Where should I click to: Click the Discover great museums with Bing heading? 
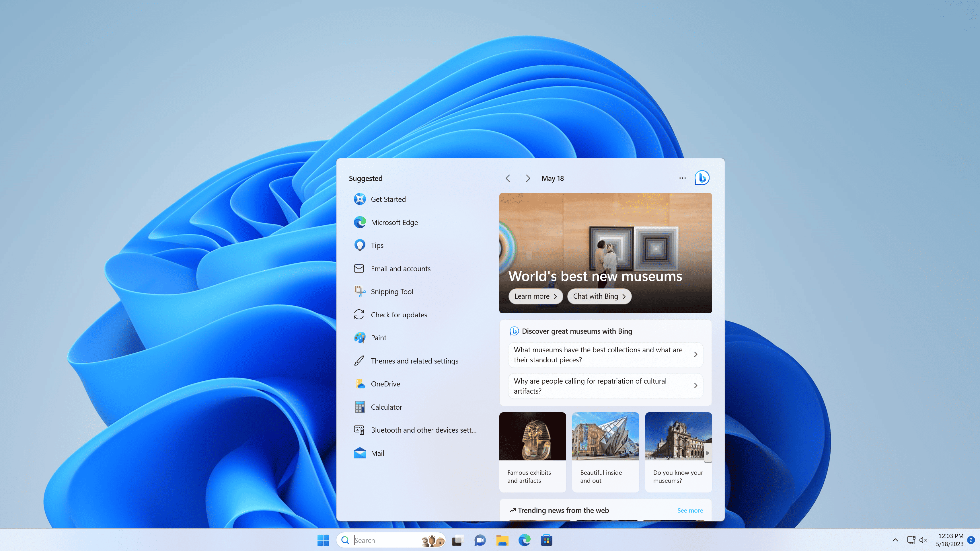[577, 331]
